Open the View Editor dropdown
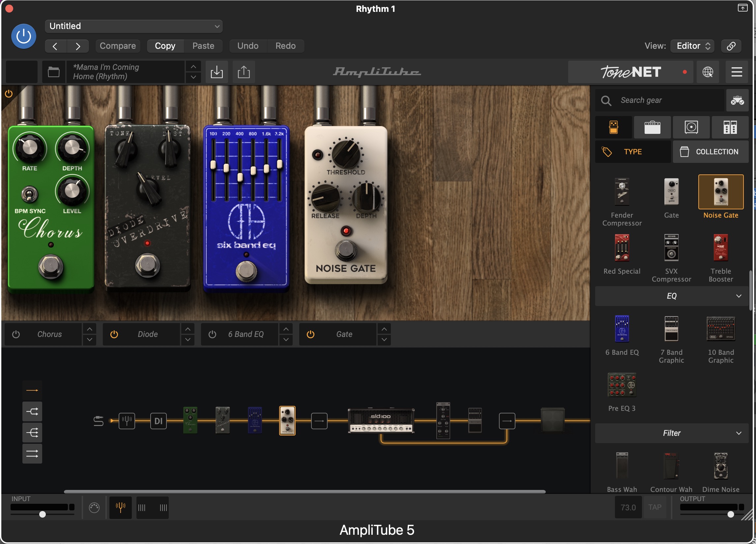756x544 pixels. [x=693, y=46]
